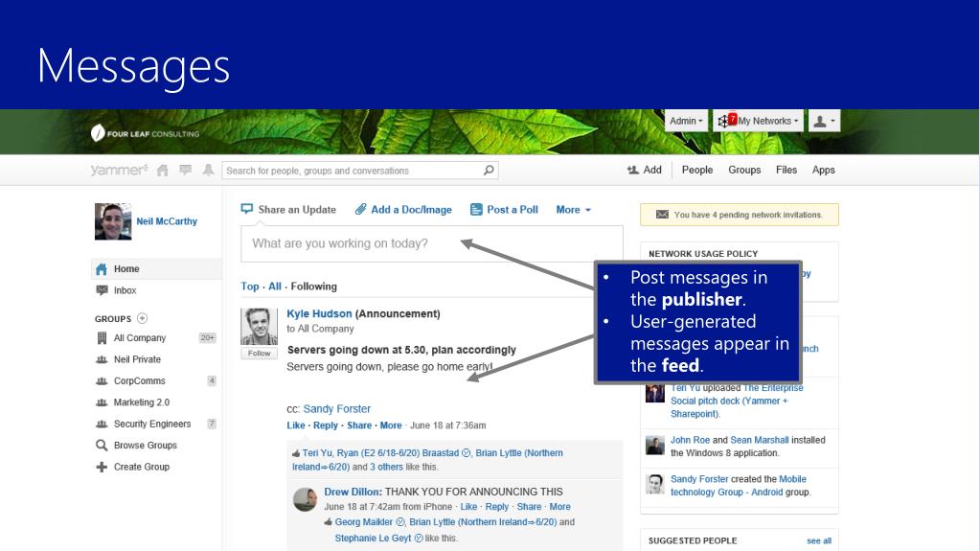Reply to Kyle Hudson's announcement
The width and height of the screenshot is (980, 551).
click(326, 425)
